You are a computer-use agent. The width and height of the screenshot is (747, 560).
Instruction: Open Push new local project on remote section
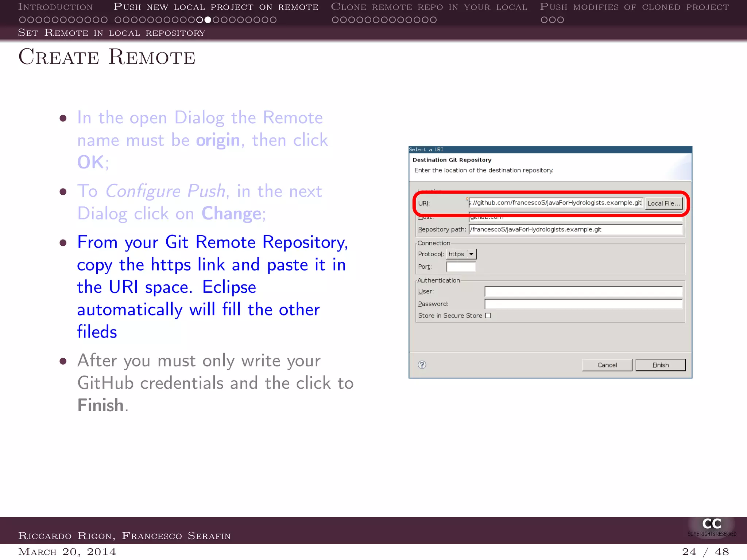216,7
